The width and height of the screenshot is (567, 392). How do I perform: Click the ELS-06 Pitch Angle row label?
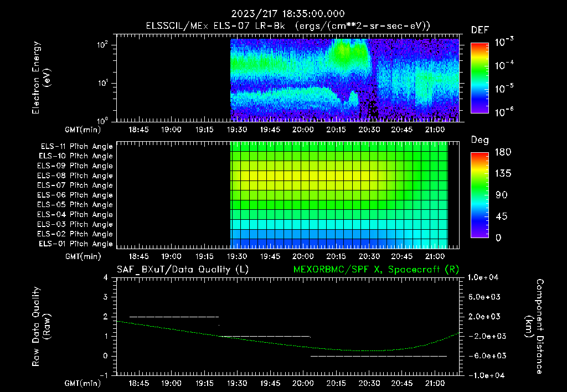75,195
